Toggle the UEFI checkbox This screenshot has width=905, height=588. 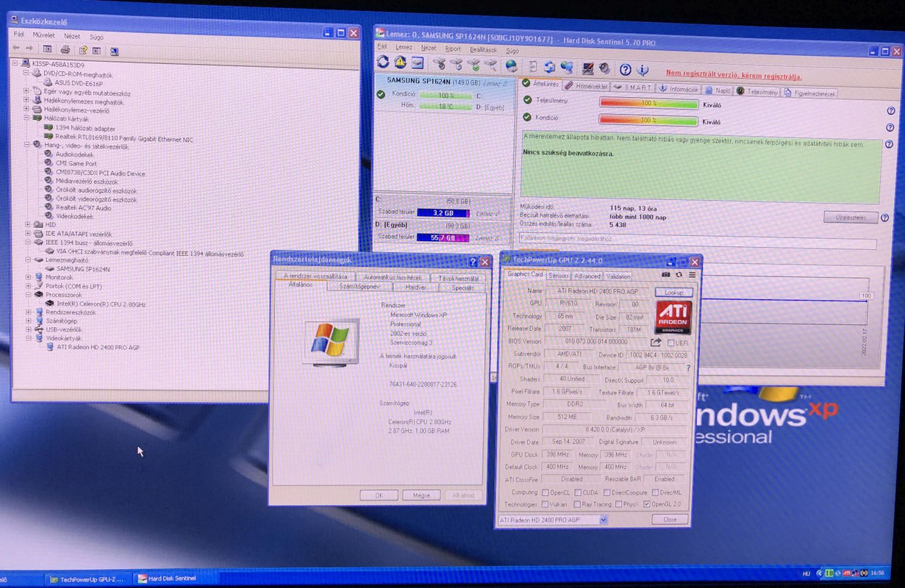pyautogui.click(x=670, y=343)
